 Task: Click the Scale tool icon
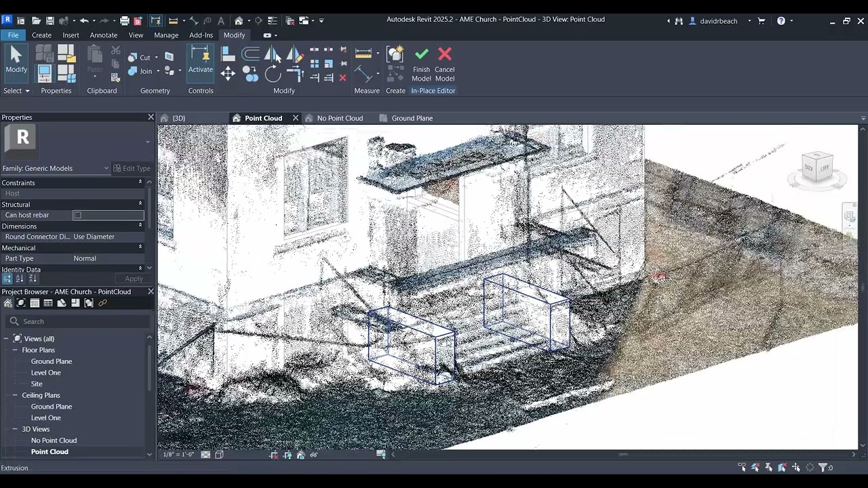pos(328,64)
